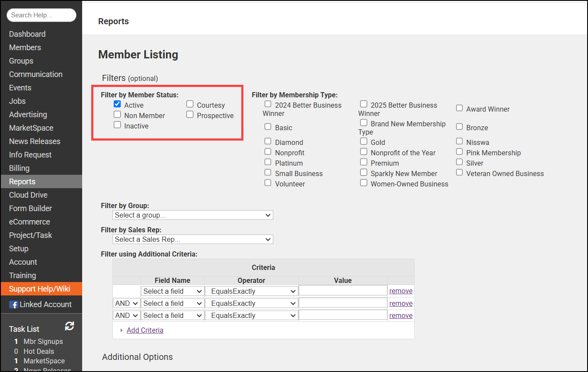Remove the first criteria row
Viewport: 588px width, 372px height.
(401, 291)
